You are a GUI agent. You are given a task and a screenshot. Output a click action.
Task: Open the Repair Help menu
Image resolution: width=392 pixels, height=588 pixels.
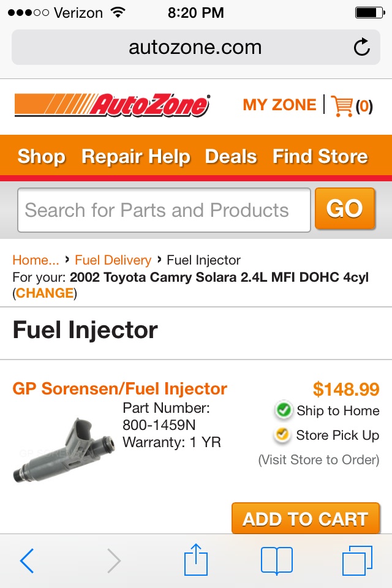tap(136, 156)
